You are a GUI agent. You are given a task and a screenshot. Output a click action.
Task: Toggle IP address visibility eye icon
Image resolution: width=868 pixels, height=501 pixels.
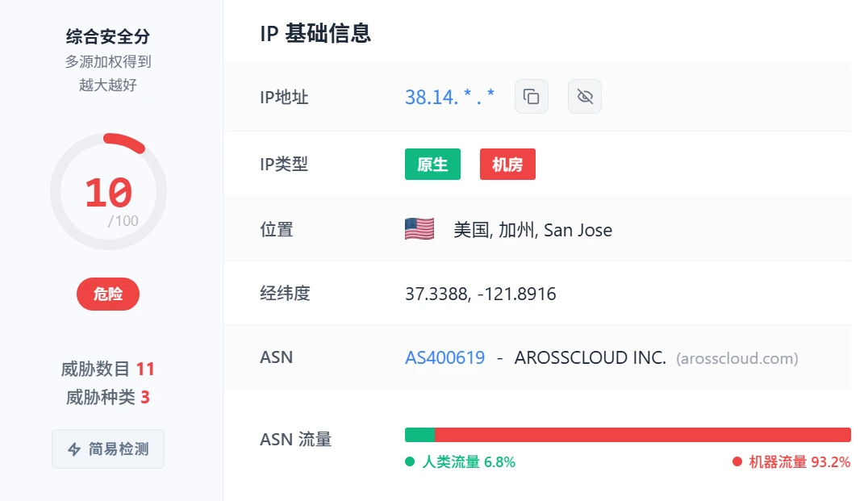point(585,97)
